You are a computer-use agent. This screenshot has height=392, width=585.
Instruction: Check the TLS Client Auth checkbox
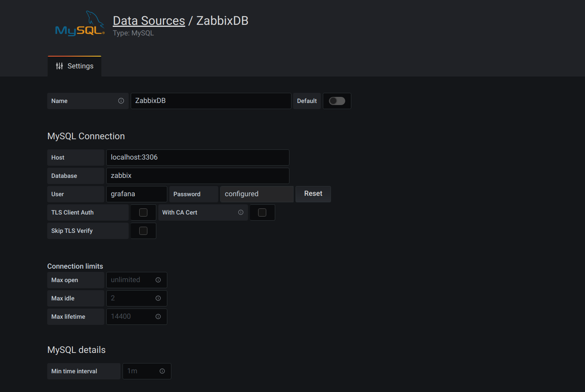pos(143,212)
